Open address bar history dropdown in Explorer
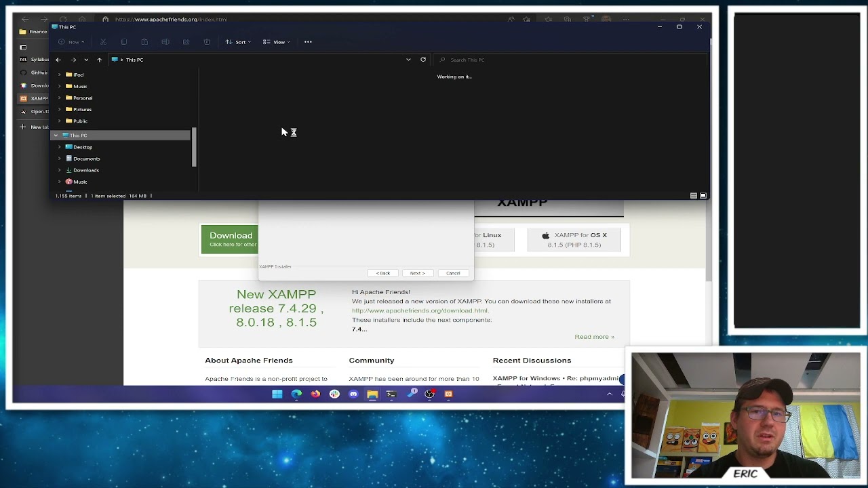This screenshot has width=868, height=488. [x=408, y=60]
